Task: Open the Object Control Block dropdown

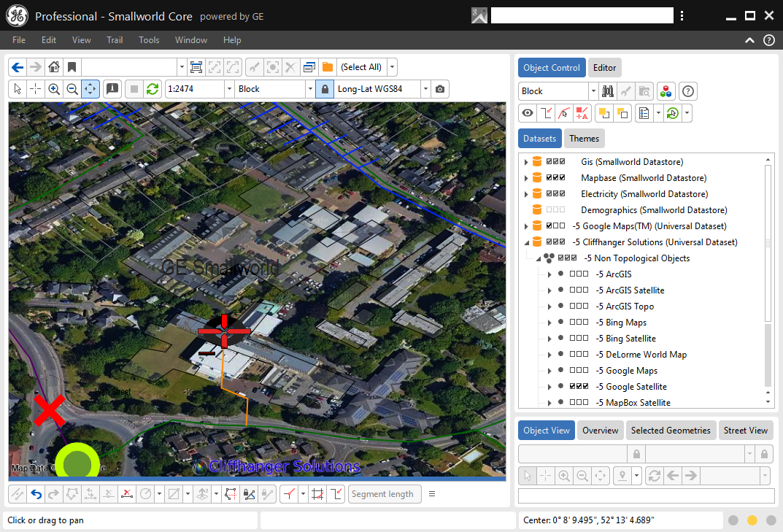Action: (x=593, y=91)
